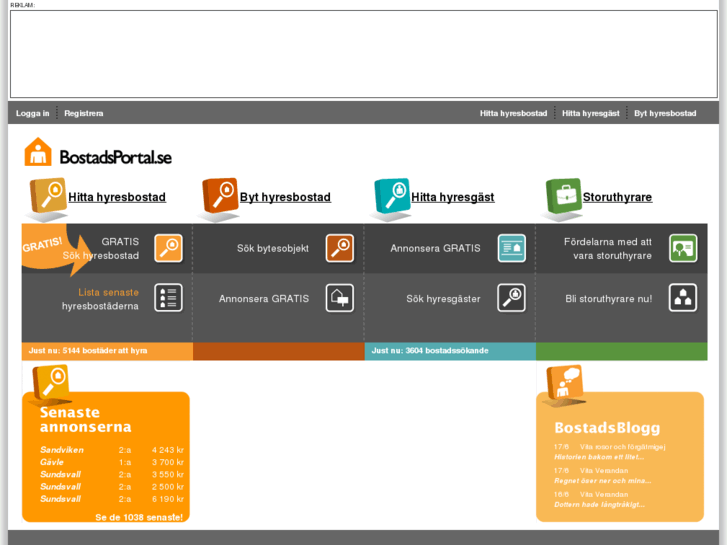
Task: Click Se de 1038 senaste! link
Action: [139, 517]
